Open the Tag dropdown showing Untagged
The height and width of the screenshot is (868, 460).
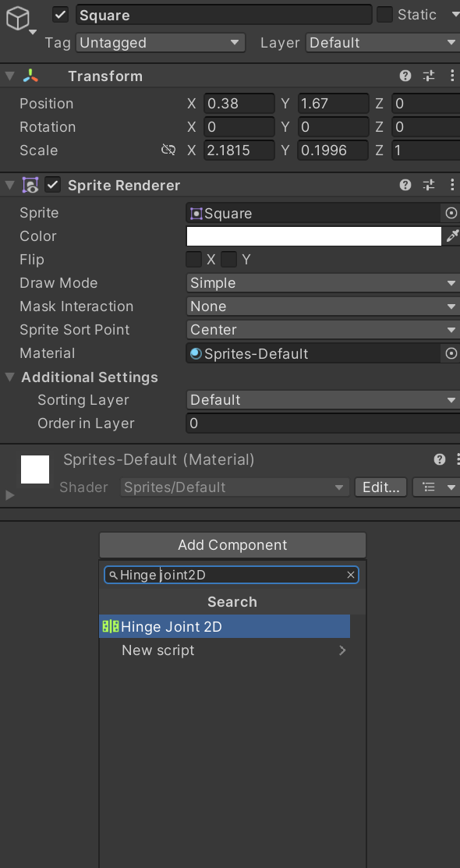[161, 43]
